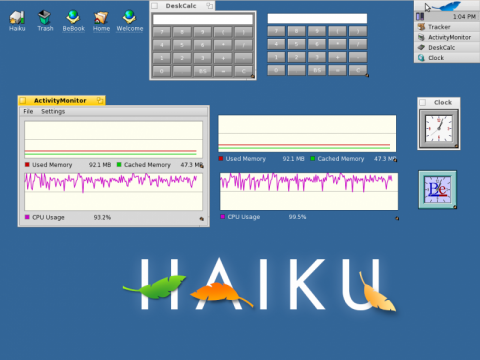Select ActivityMonitor in the Deskbar

click(x=447, y=37)
